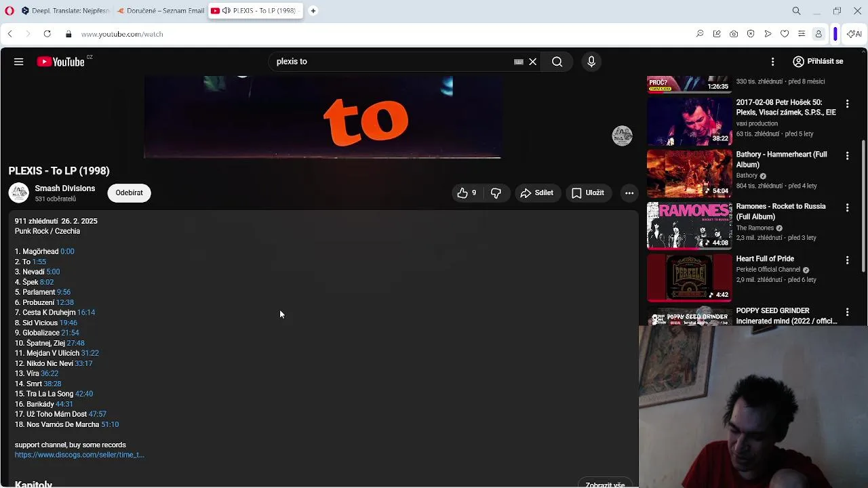Run the search with the magnifier button

click(x=557, y=62)
